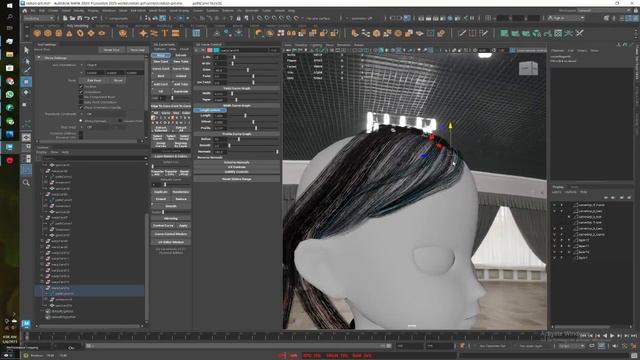Open the Windows Start menu
Screen dimensions: 640x360
pos(10,6)
